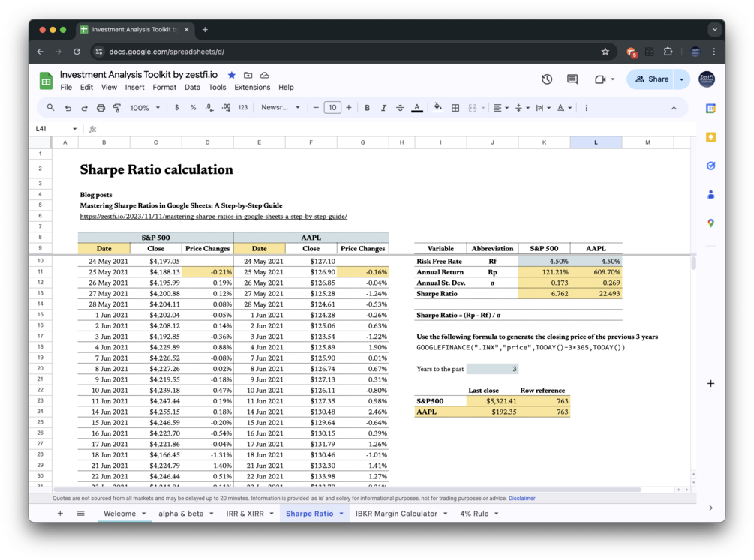
Task: Click the fill color paint bucket
Action: pos(437,107)
